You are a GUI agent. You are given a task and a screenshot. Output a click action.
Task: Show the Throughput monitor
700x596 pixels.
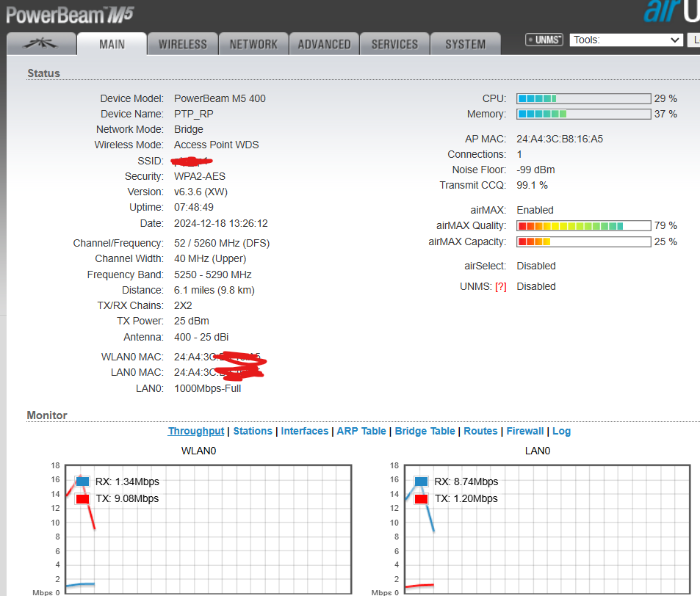point(196,431)
